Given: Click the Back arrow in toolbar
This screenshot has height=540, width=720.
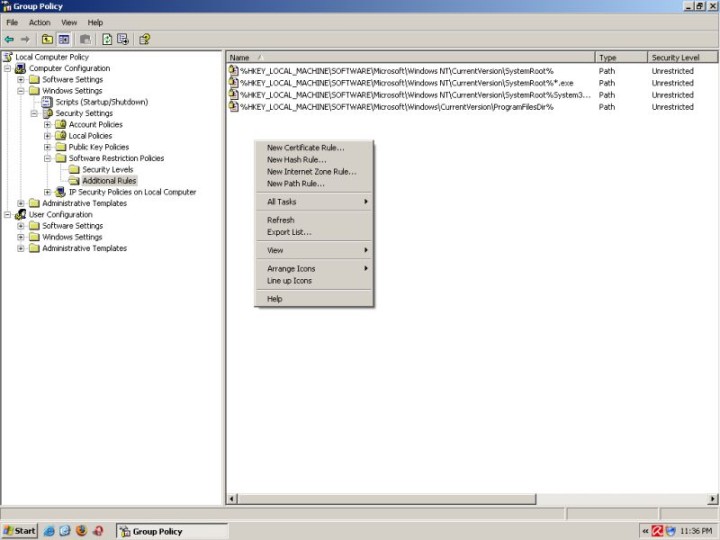Looking at the screenshot, I should 9,39.
